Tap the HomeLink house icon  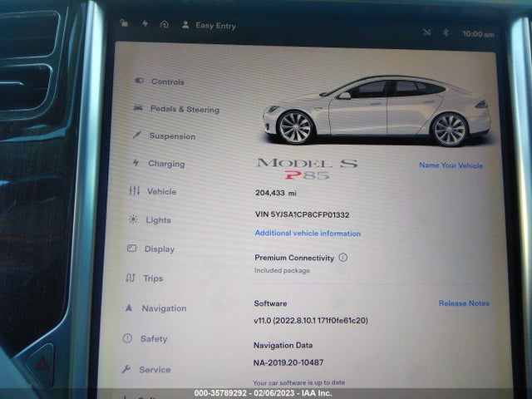(165, 24)
